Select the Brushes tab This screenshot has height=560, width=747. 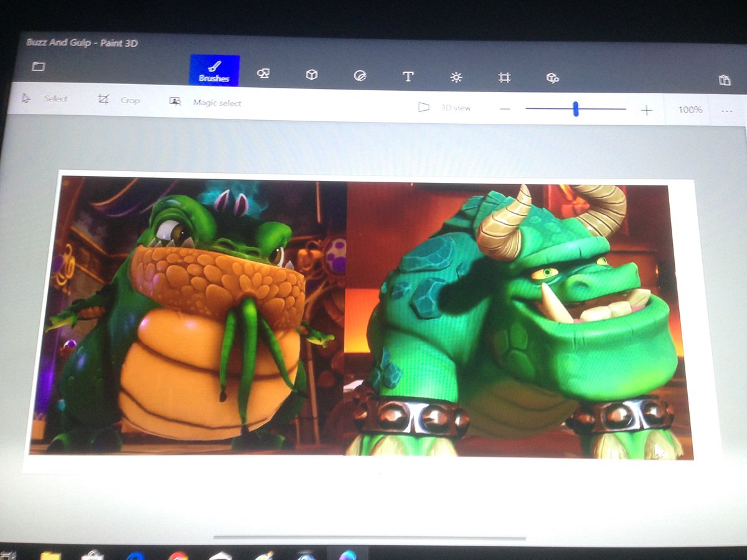(214, 70)
